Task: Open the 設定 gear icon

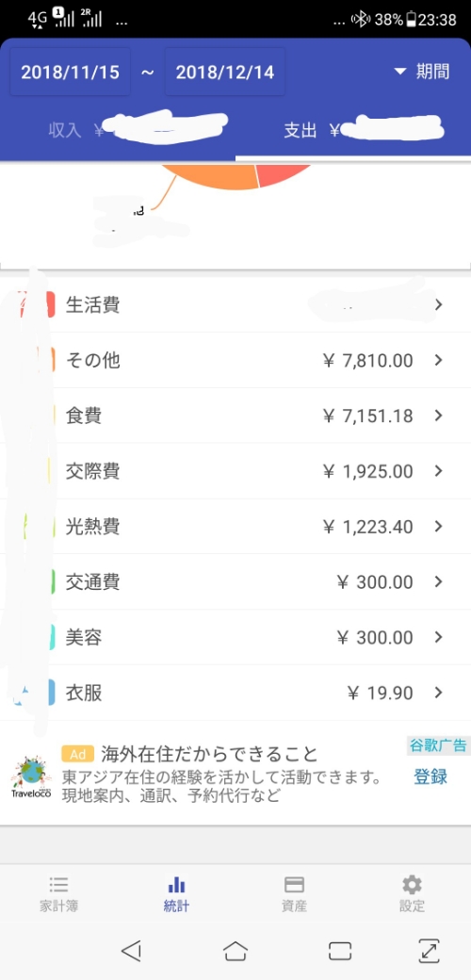Action: [412, 885]
